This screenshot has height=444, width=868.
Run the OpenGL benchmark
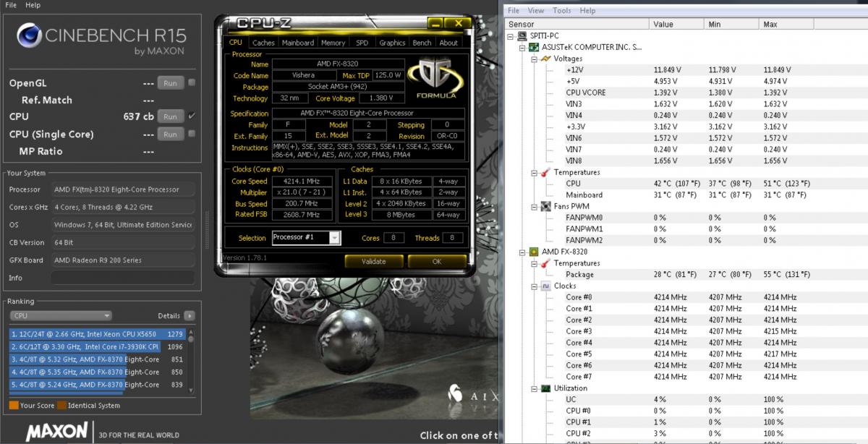[170, 82]
